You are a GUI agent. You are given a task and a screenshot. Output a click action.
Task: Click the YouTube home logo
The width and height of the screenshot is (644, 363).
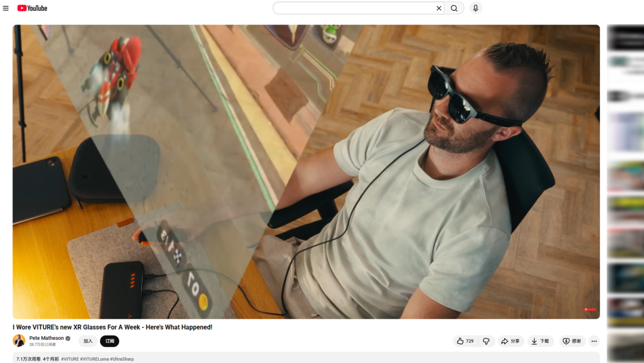point(32,8)
